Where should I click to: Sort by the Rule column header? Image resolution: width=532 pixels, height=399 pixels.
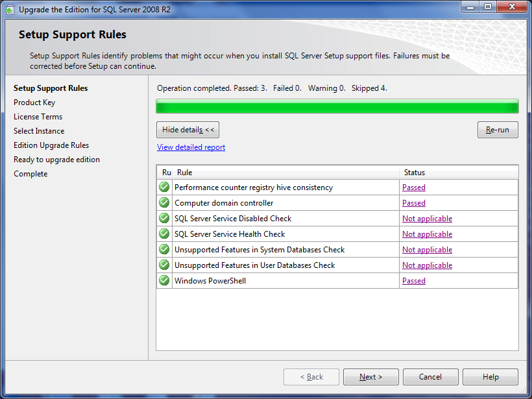point(285,173)
